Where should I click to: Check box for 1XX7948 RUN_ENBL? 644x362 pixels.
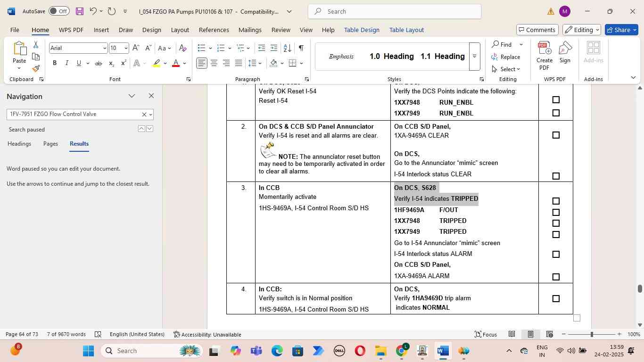point(556,100)
